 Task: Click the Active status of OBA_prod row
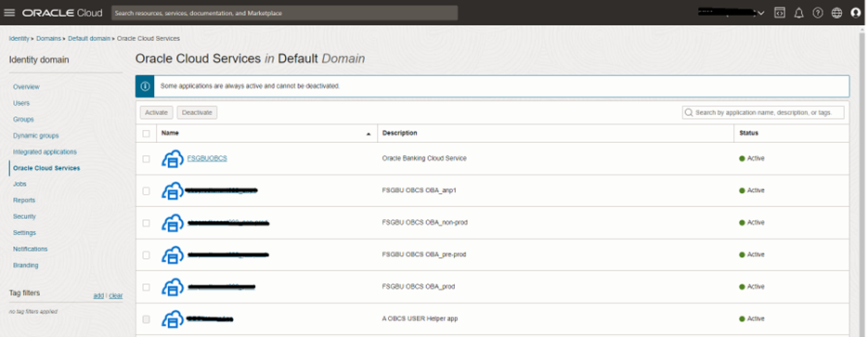(x=752, y=287)
